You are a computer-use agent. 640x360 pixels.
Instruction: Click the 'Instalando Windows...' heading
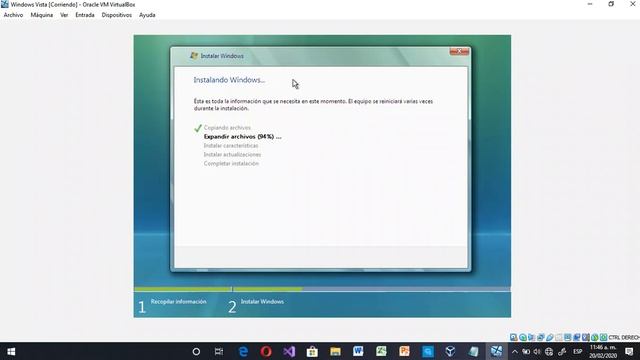click(229, 80)
